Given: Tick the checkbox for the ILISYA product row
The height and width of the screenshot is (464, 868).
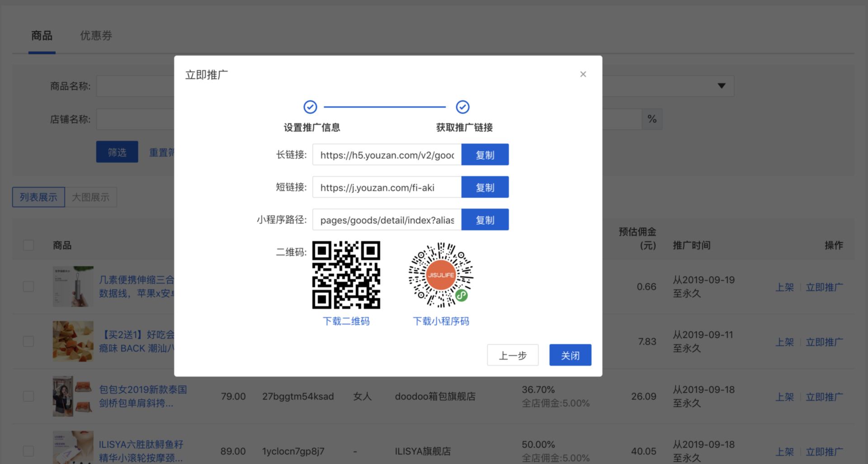Looking at the screenshot, I should 28,451.
